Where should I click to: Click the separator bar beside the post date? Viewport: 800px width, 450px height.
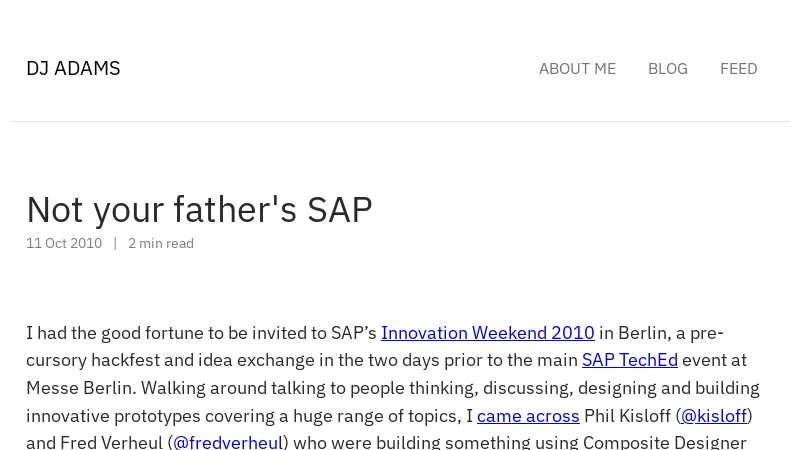pos(115,243)
